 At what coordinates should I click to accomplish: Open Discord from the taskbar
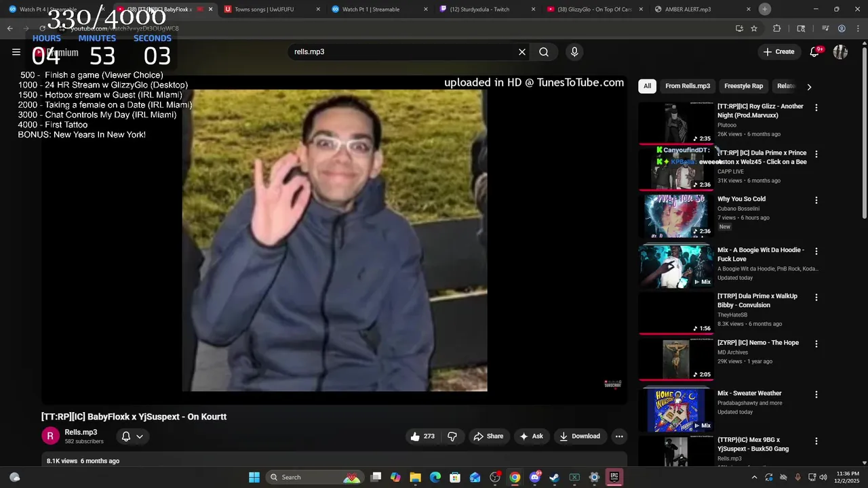pos(534,477)
